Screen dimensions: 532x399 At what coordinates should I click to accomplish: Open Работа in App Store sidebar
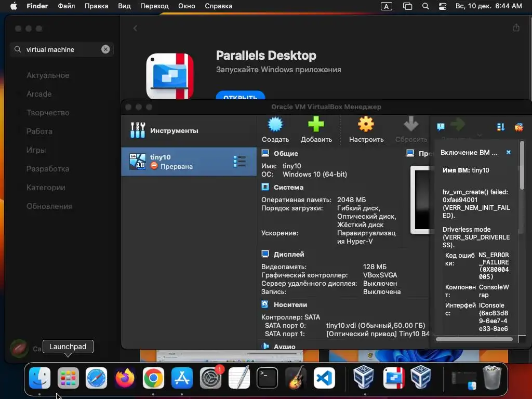pos(39,131)
